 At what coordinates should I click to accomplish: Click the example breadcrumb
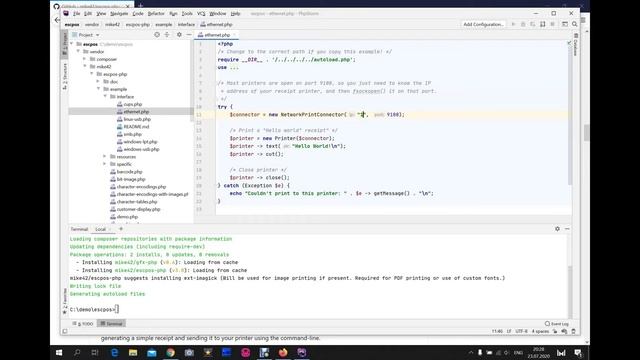[164, 24]
